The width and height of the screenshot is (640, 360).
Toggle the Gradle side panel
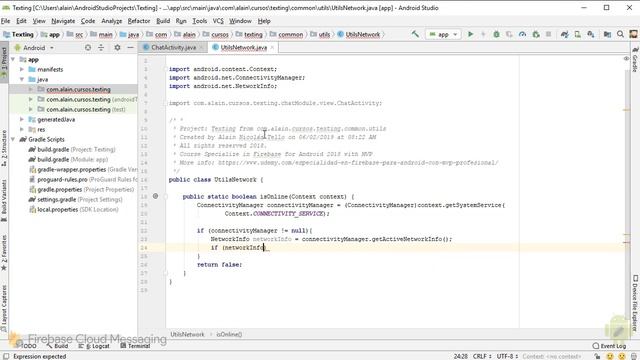(x=636, y=59)
